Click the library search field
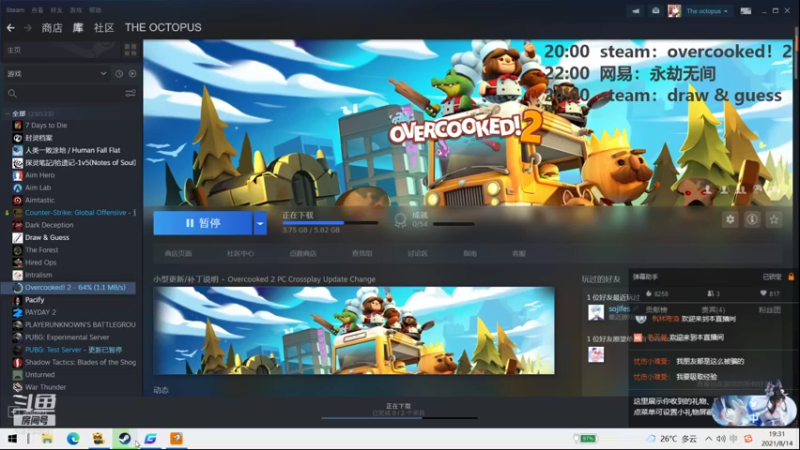Image resolution: width=800 pixels, height=450 pixels. (64, 93)
